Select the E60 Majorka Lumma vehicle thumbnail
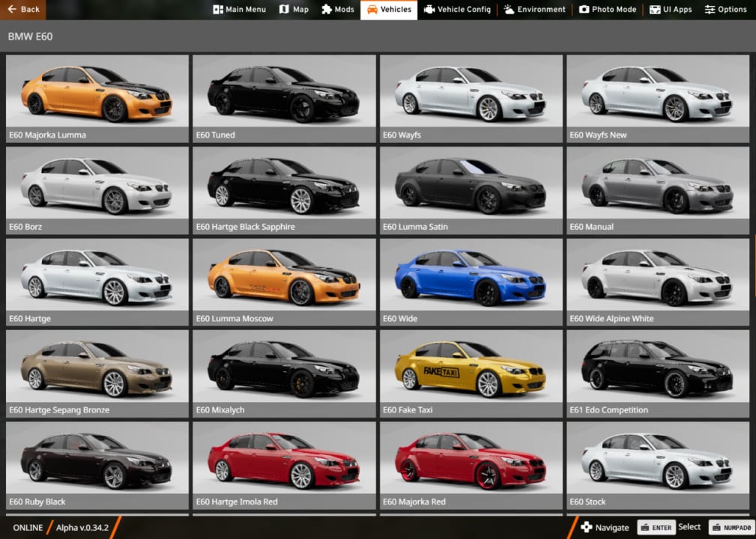This screenshot has width=756, height=539. 97,99
